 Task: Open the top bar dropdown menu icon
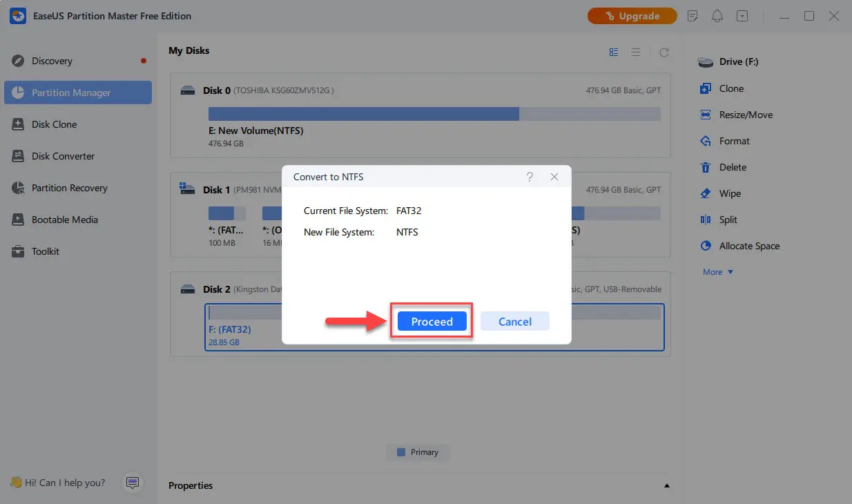(x=742, y=16)
